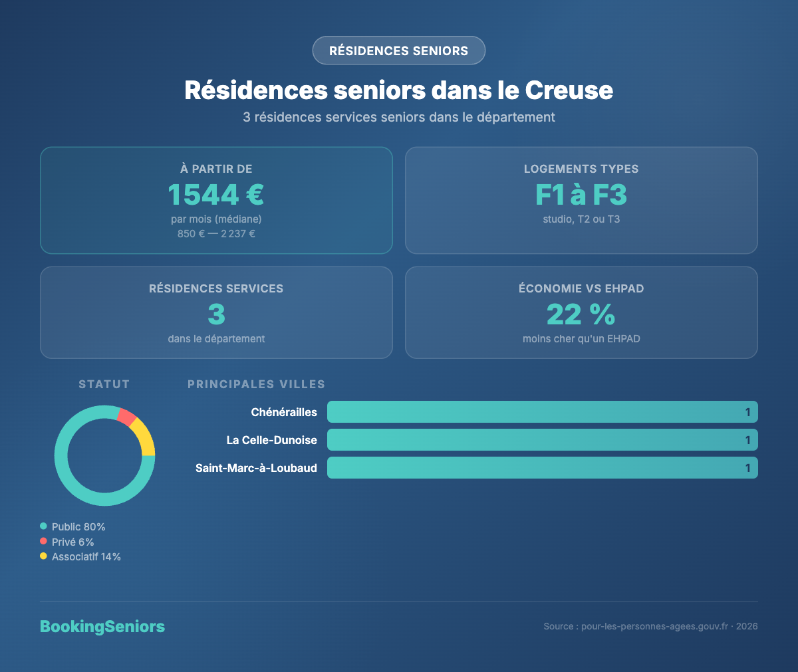The image size is (798, 672).
Task: Open the PRINCIPALES VILLES section header
Action: pyautogui.click(x=256, y=384)
